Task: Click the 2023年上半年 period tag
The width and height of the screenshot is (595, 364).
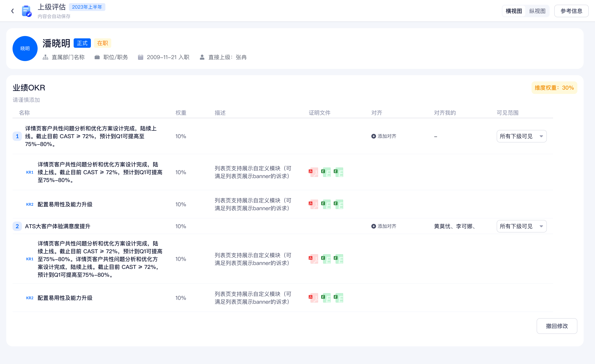Action: click(x=87, y=7)
